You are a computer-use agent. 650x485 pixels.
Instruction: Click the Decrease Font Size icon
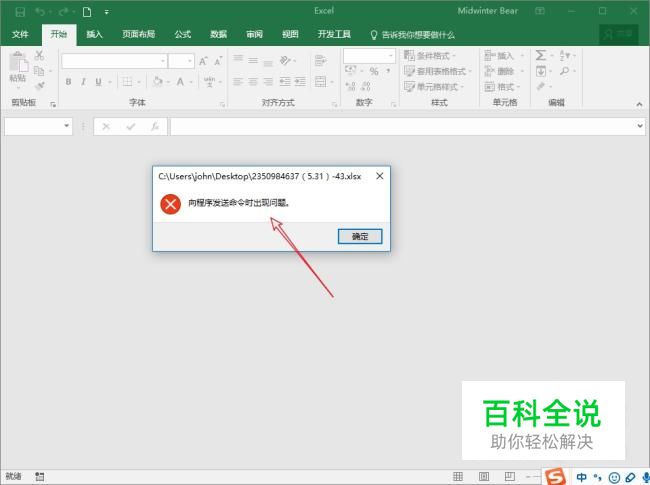pos(218,61)
